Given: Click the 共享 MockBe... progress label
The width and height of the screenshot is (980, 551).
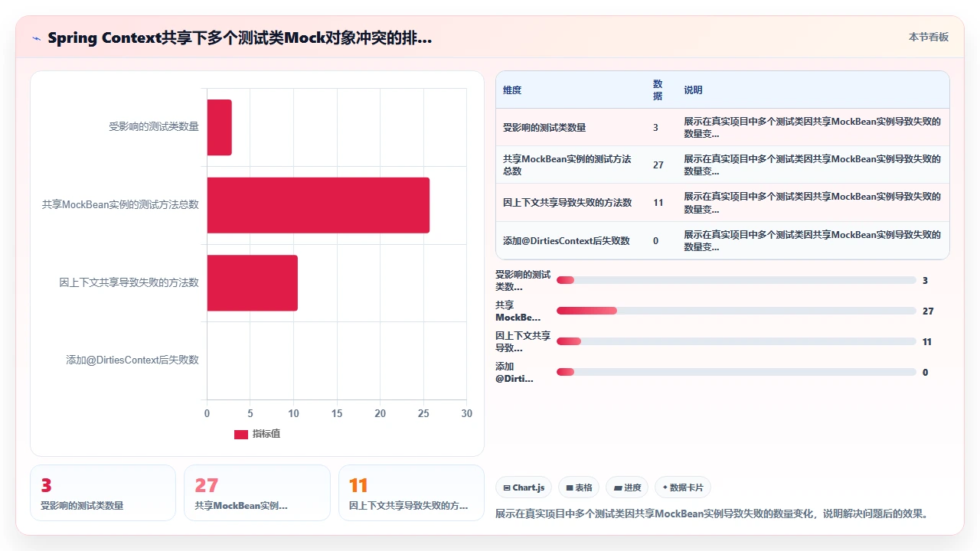Looking at the screenshot, I should coord(518,311).
